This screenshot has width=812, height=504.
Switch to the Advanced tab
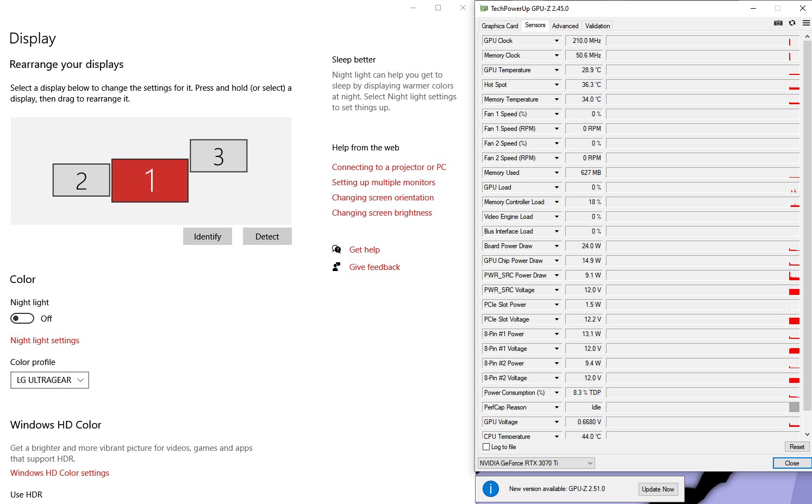[565, 26]
